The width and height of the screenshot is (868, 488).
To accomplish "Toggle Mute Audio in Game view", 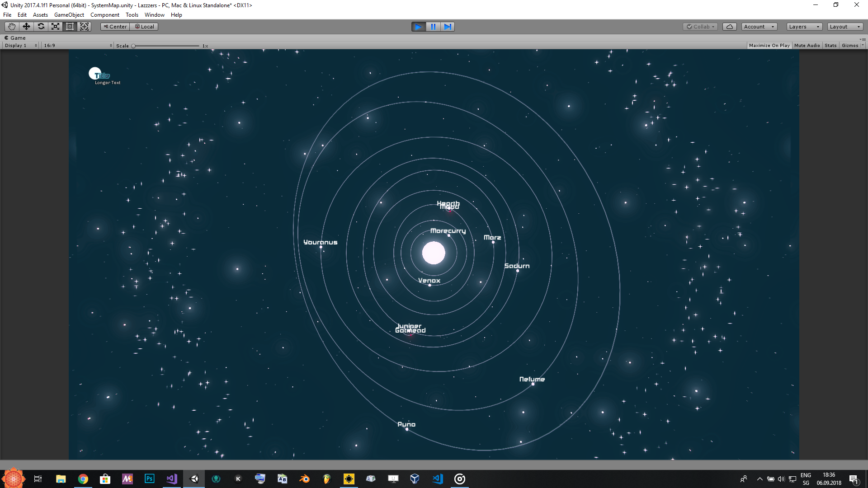I will 807,46.
